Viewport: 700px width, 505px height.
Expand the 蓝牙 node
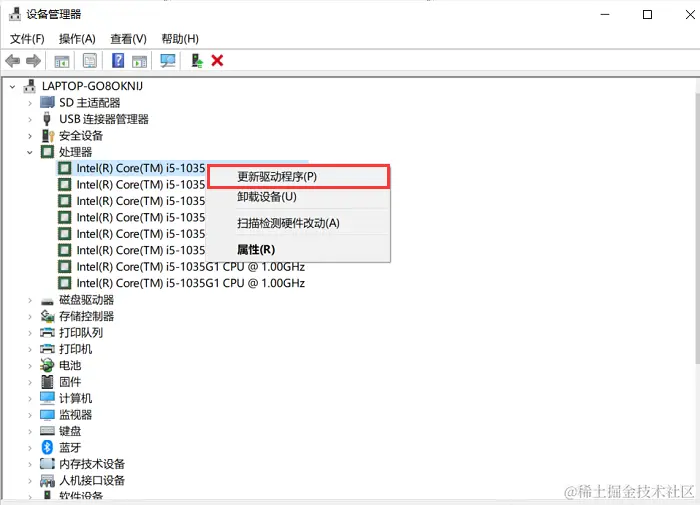pos(29,448)
